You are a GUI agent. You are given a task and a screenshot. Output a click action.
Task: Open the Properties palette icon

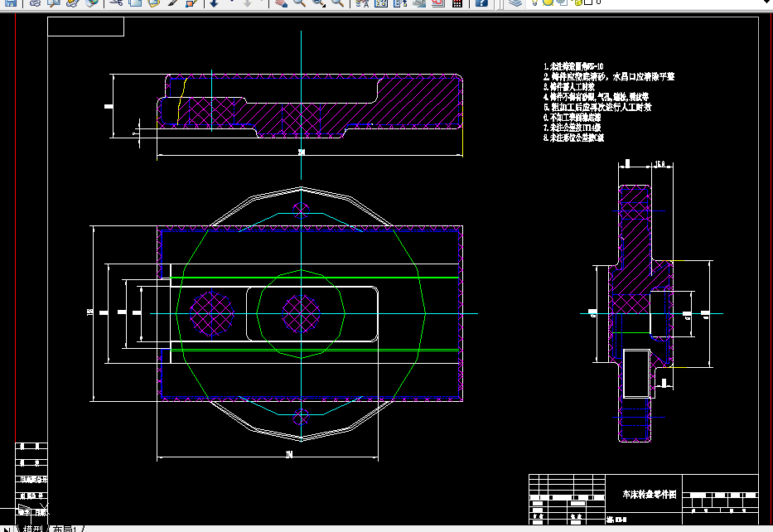362,3
